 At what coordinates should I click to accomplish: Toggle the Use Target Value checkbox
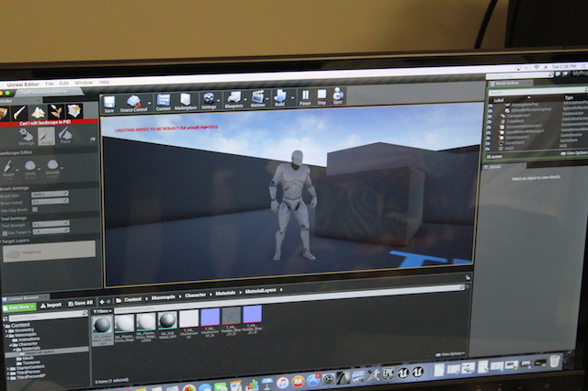tap(5, 233)
